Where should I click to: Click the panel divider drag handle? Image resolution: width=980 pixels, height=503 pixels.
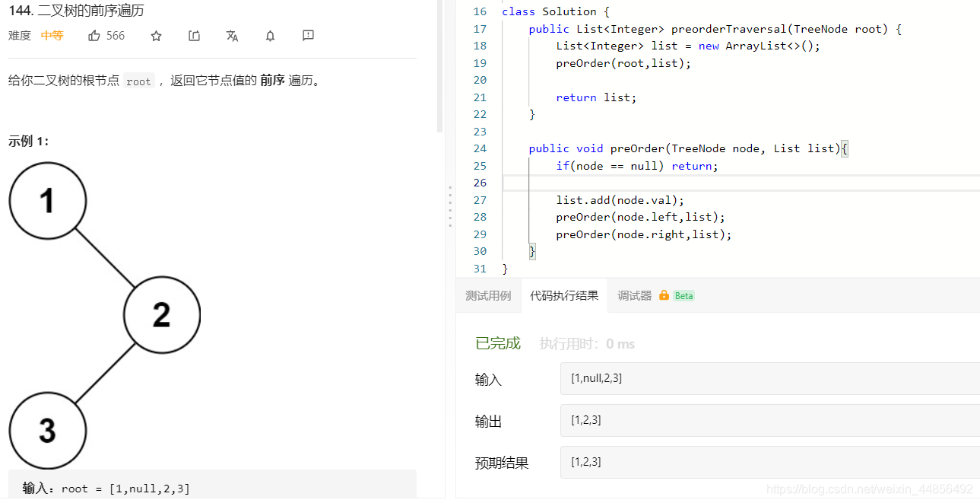coord(450,207)
